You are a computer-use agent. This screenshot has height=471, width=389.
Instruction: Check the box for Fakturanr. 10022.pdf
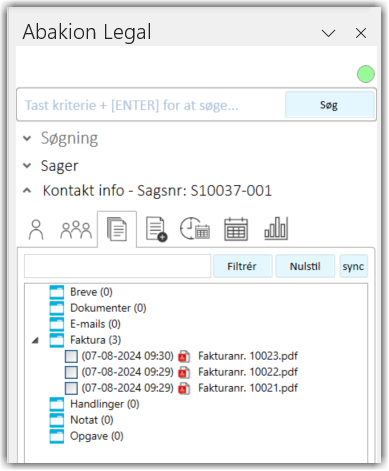point(71,372)
